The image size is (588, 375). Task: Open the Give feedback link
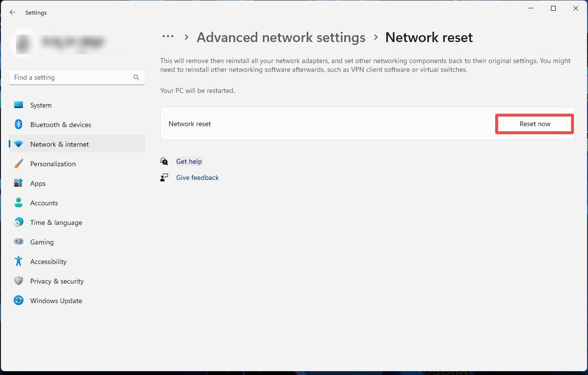click(x=197, y=177)
